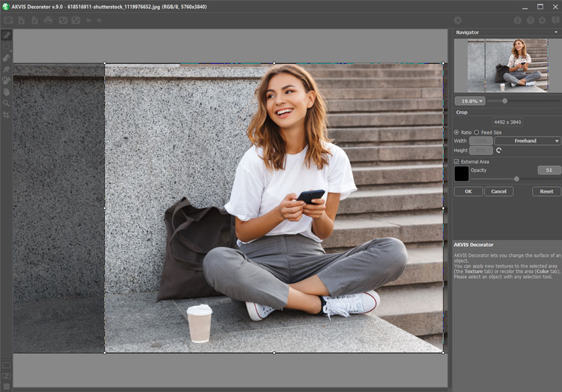Uncheck the External Area checkbox
Screen dimensions: 562x392
point(456,162)
